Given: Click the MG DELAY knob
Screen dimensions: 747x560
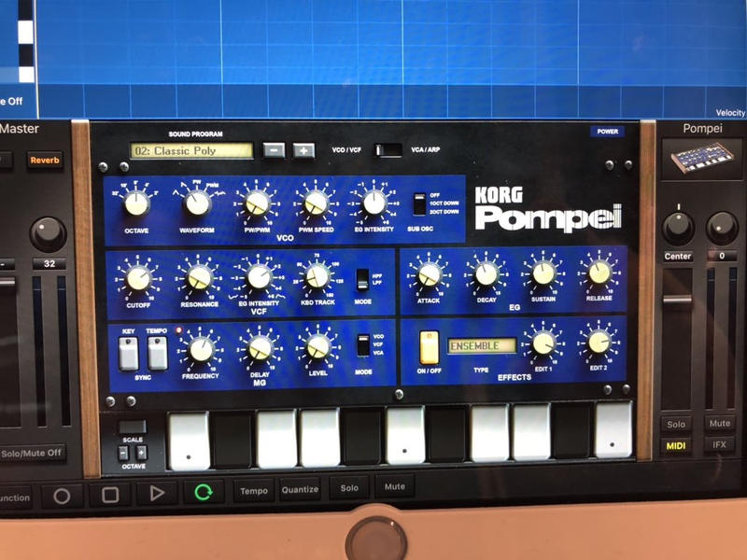Looking at the screenshot, I should pyautogui.click(x=261, y=348).
